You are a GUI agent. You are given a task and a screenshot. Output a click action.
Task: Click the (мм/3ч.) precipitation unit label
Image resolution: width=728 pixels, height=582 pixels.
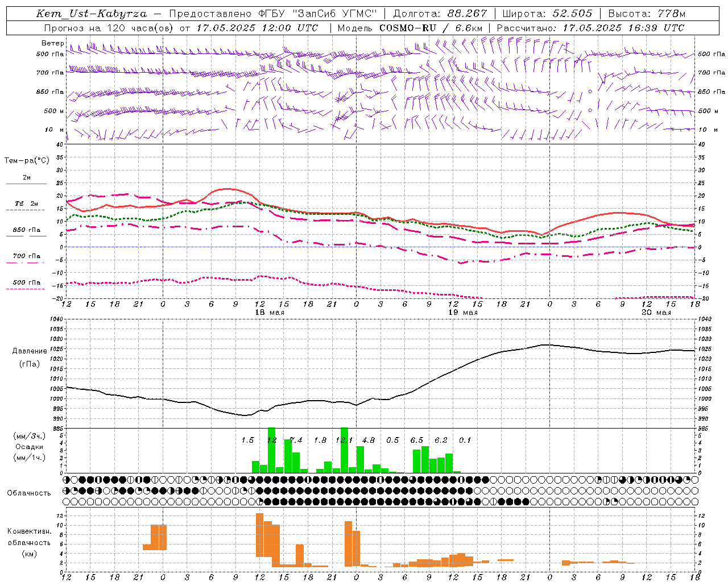[x=30, y=436]
